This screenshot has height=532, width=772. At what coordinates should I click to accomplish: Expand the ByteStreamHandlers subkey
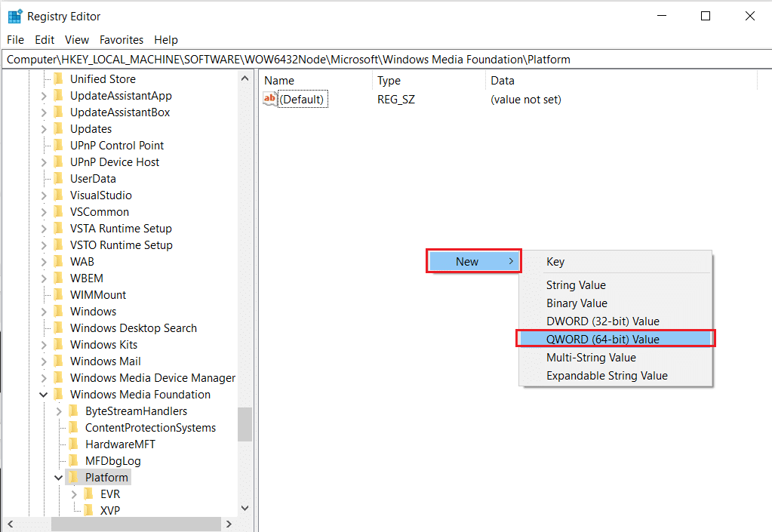(x=59, y=411)
